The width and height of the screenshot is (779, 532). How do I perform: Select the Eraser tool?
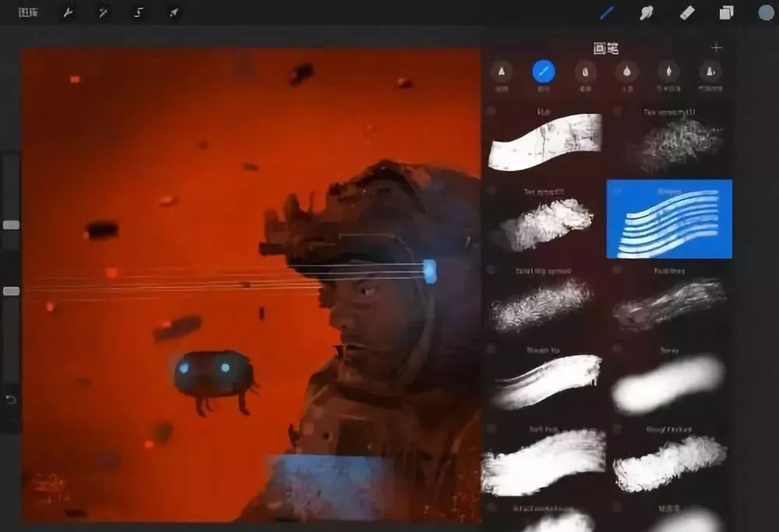686,12
